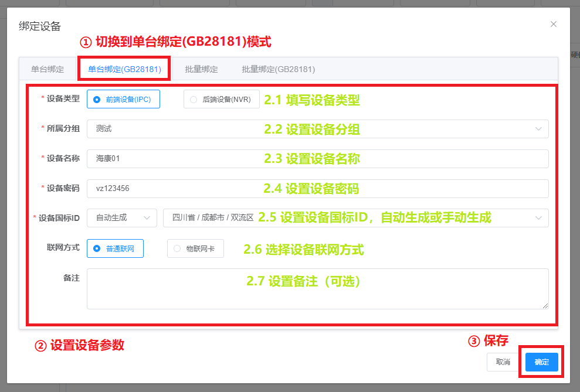Viewport: 580px width, 392px height.
Task: Click the 备注 textarea resize handle
Action: point(545,305)
